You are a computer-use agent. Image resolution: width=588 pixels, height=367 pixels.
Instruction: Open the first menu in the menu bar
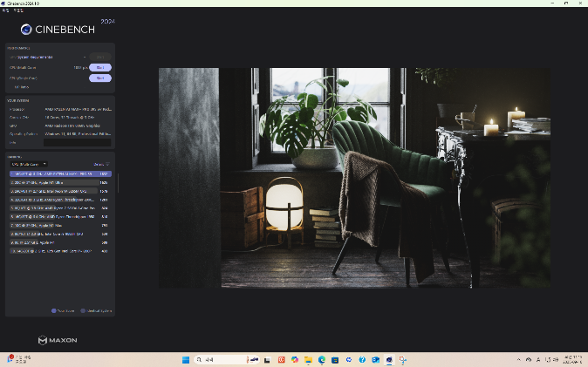click(5, 10)
